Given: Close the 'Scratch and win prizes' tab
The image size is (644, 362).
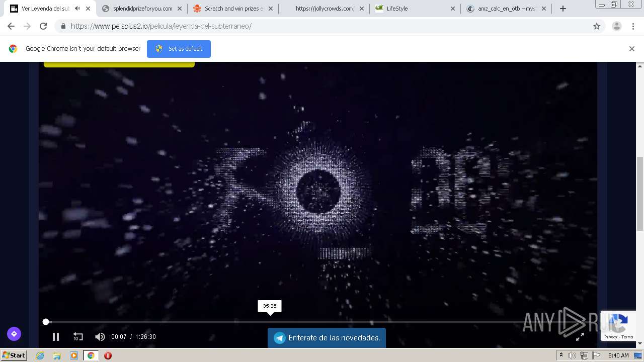Looking at the screenshot, I should tap(271, 9).
